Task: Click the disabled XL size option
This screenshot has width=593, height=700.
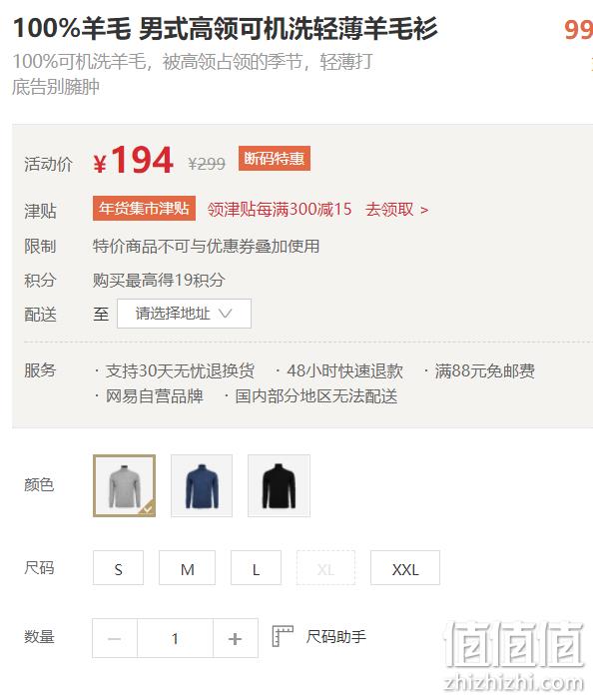Action: tap(325, 568)
